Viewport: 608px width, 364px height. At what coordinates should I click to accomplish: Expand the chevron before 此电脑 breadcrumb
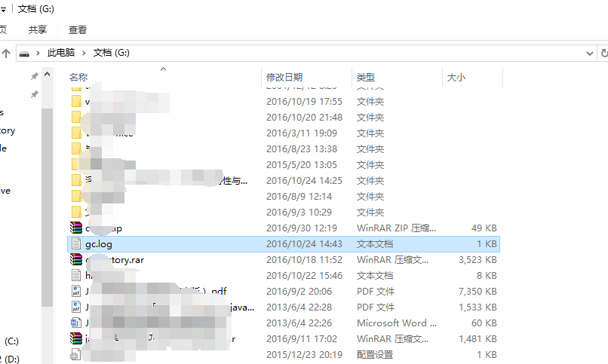pyautogui.click(x=38, y=53)
